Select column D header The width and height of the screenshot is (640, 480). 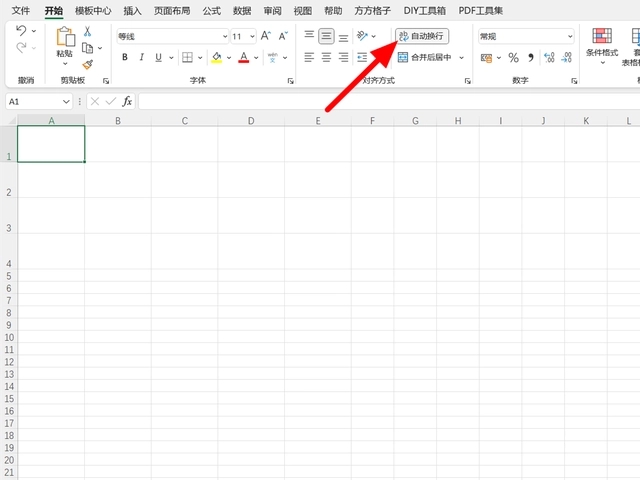point(251,121)
